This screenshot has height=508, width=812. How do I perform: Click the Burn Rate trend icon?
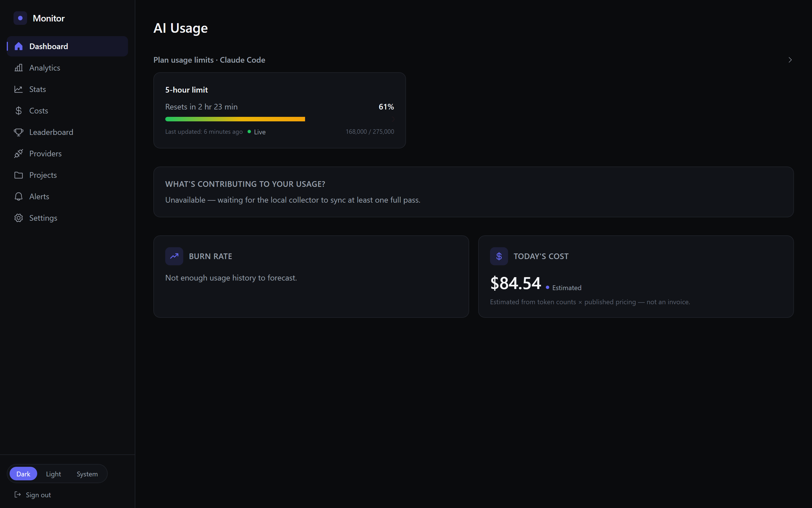[x=174, y=256]
